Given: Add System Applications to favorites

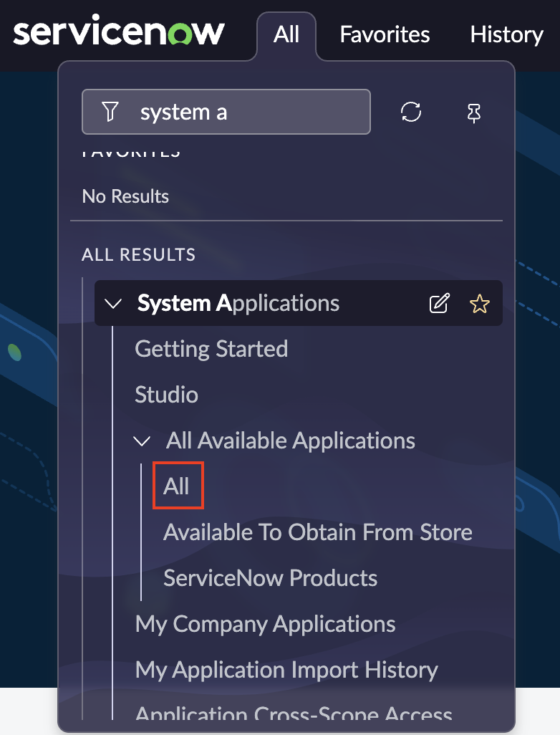Looking at the screenshot, I should point(479,303).
